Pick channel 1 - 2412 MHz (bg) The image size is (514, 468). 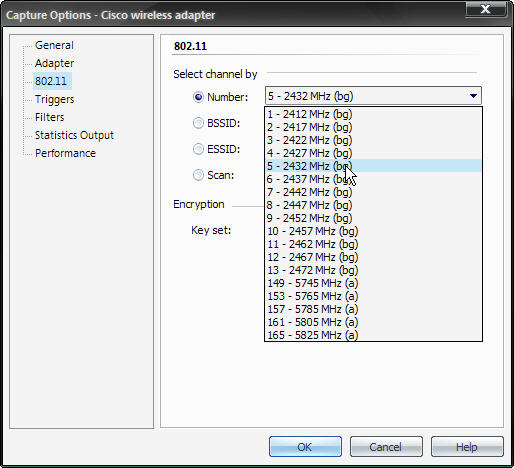tap(373, 114)
